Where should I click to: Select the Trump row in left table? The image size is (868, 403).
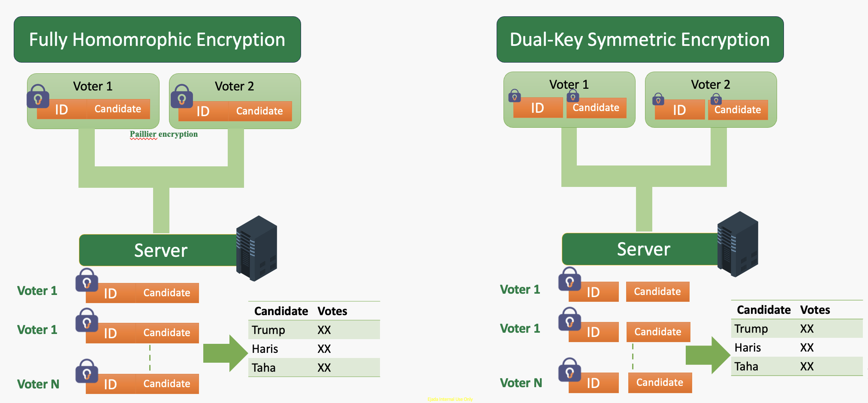tap(314, 330)
